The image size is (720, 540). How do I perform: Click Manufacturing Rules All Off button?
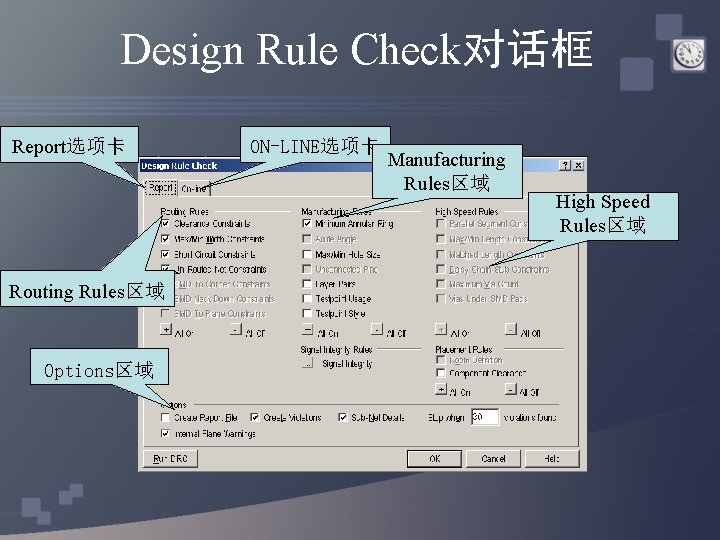pyautogui.click(x=377, y=329)
